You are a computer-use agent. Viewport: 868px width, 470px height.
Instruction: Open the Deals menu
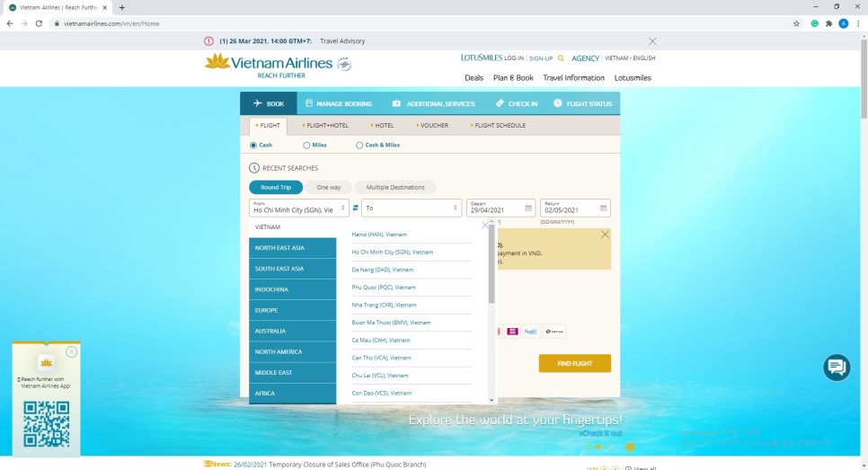point(474,78)
